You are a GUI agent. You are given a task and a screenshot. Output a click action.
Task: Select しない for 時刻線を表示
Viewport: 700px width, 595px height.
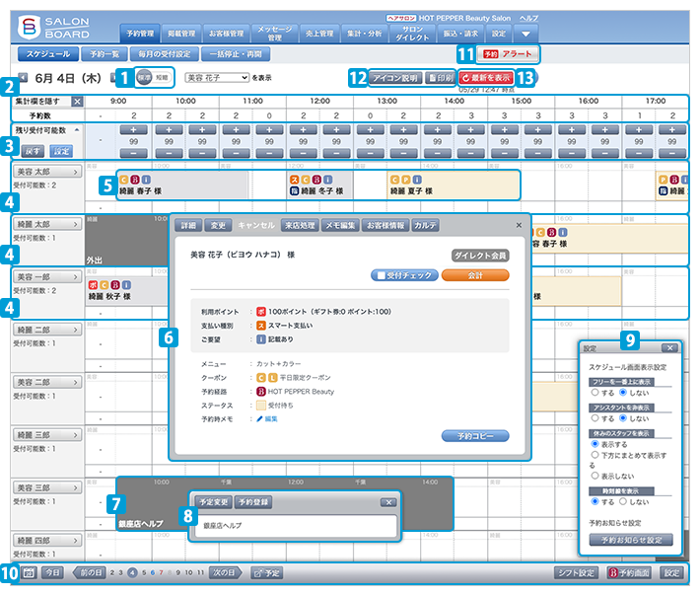pos(623,501)
